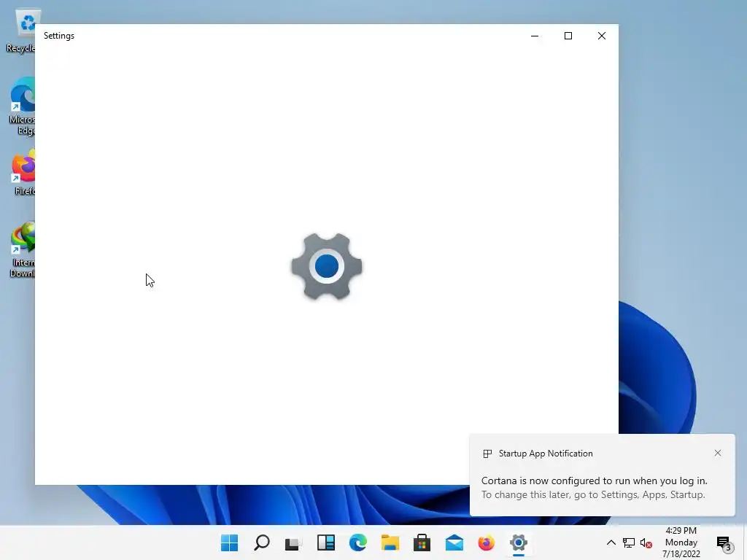Open the Cortana startup notification message
Image resolution: width=747 pixels, height=560 pixels.
[594, 488]
